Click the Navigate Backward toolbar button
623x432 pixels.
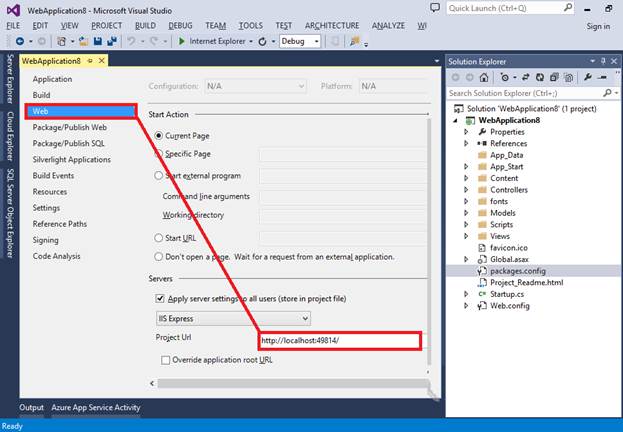pyautogui.click(x=19, y=41)
